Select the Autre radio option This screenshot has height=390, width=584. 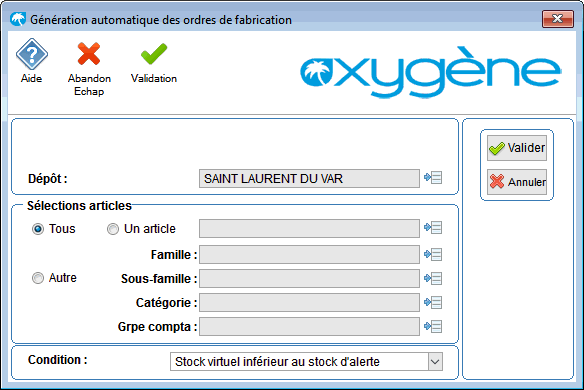pos(38,278)
